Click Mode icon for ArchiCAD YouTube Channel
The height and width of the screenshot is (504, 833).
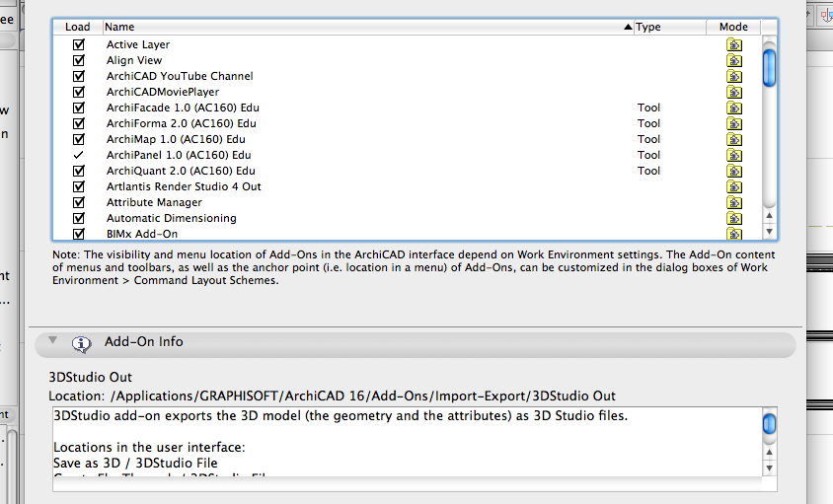(x=734, y=77)
